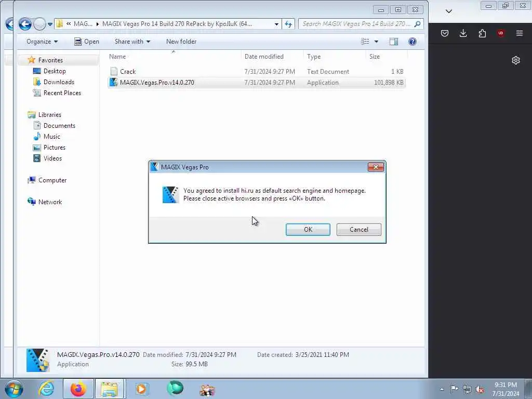Switch to Firefox in the taskbar

tap(78, 389)
